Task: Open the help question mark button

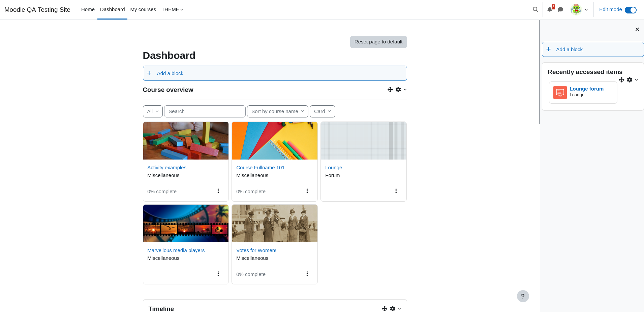Action: (523, 296)
